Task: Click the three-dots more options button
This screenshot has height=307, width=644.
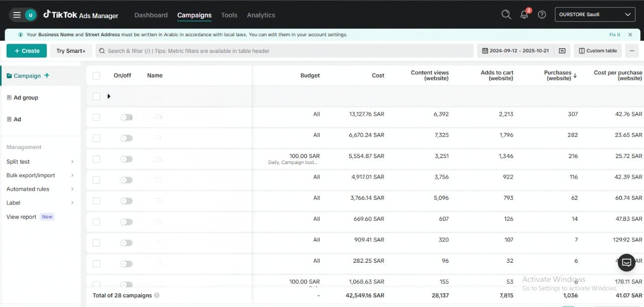Action: pyautogui.click(x=632, y=51)
